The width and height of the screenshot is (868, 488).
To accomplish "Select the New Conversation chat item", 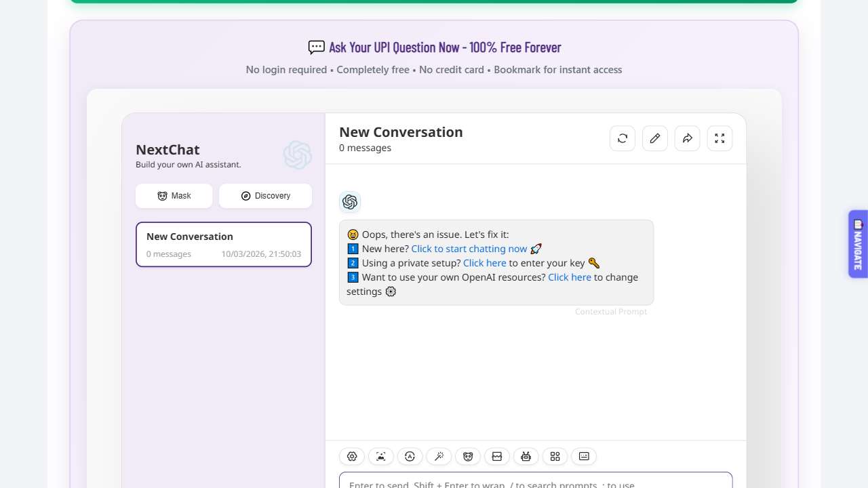I will click(x=224, y=245).
